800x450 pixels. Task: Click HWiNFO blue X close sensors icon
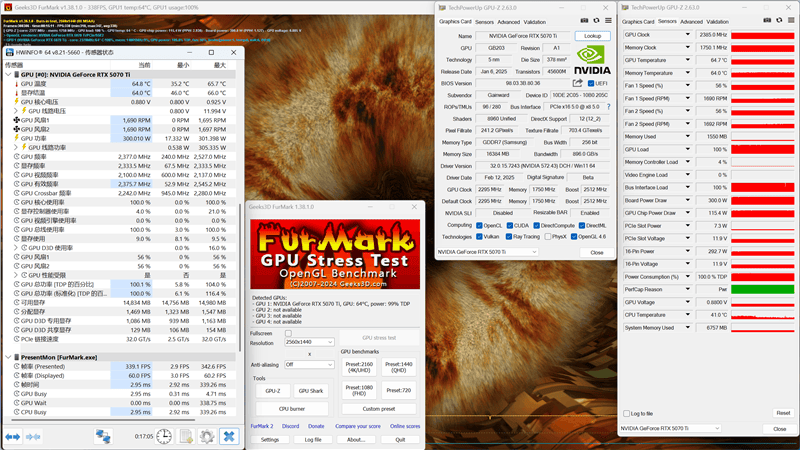[x=229, y=436]
